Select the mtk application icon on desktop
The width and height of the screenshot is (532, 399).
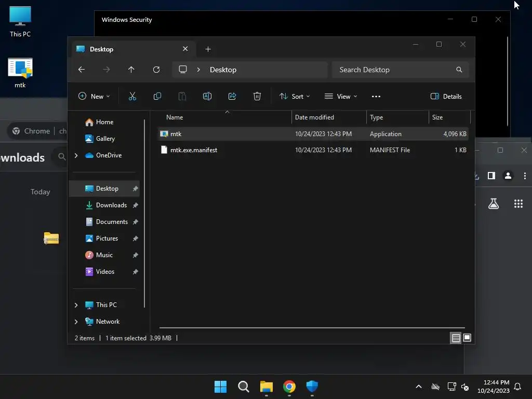(20, 73)
